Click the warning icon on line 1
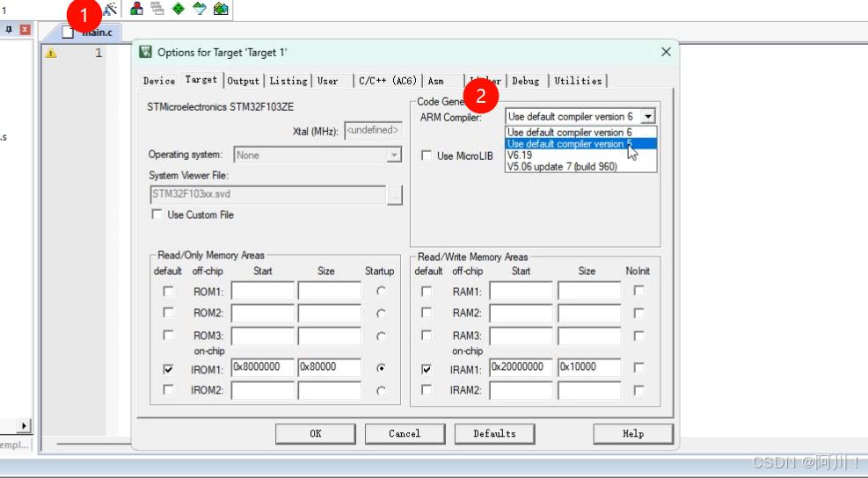 click(x=51, y=53)
